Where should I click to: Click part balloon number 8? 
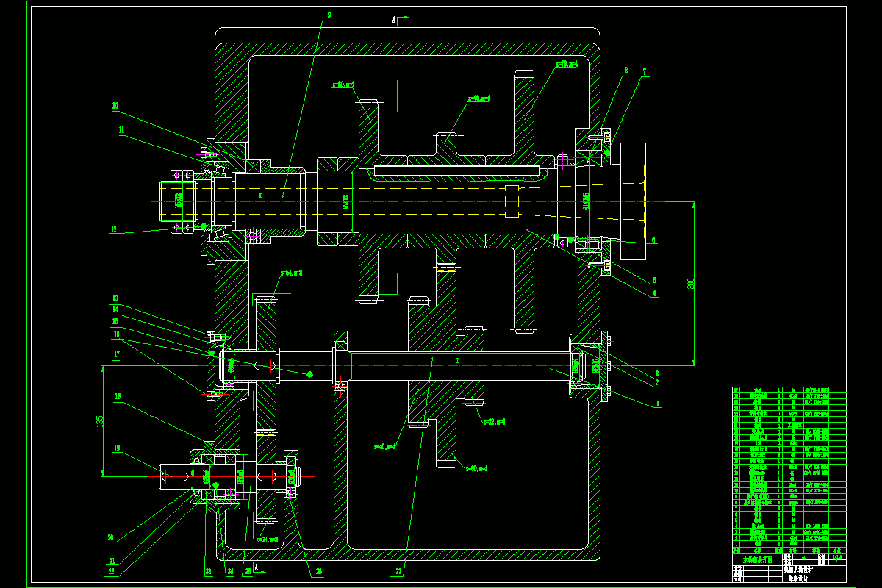[x=625, y=71]
